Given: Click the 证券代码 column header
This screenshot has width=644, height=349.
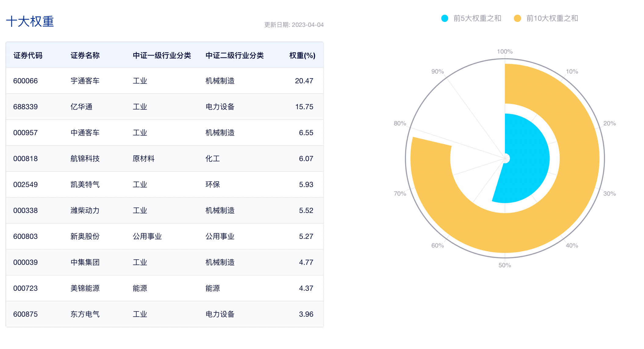Looking at the screenshot, I should coord(28,56).
